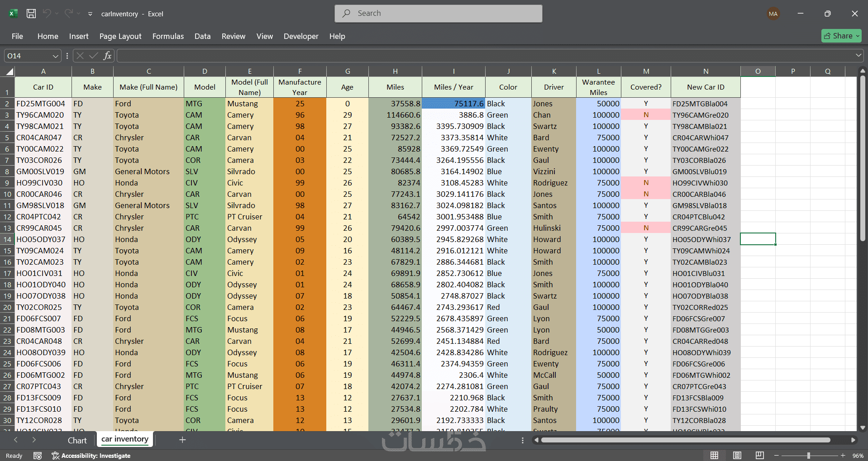Click horizontal scroll left arrow

pos(537,440)
